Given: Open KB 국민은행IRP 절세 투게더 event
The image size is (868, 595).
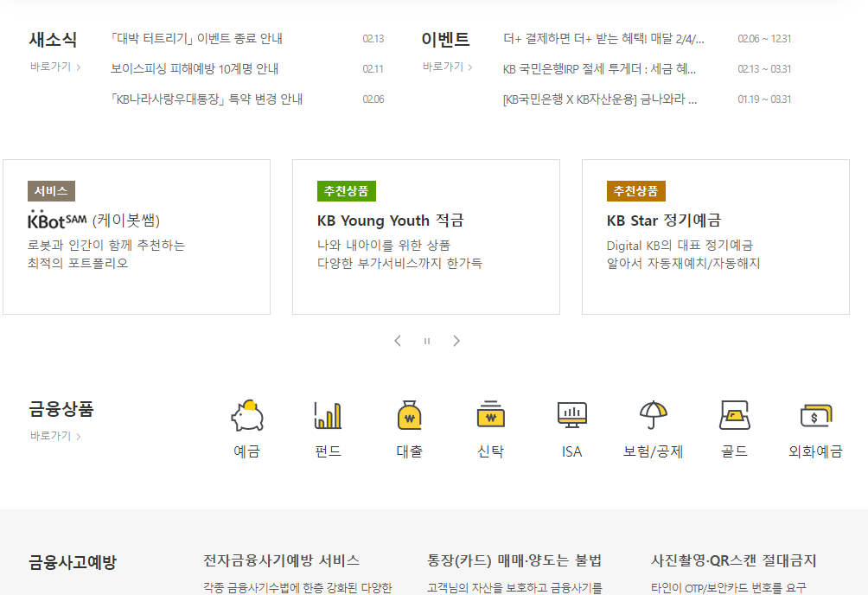Looking at the screenshot, I should tap(599, 68).
